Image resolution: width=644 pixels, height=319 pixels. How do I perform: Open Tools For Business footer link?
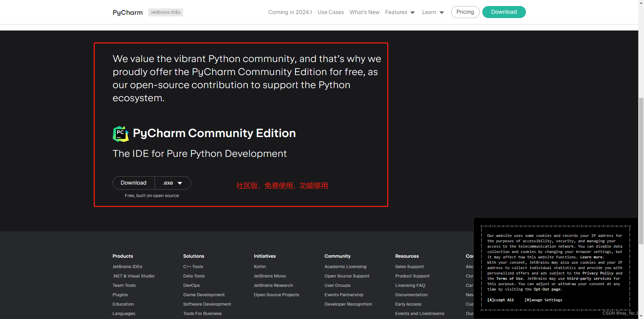pyautogui.click(x=202, y=314)
